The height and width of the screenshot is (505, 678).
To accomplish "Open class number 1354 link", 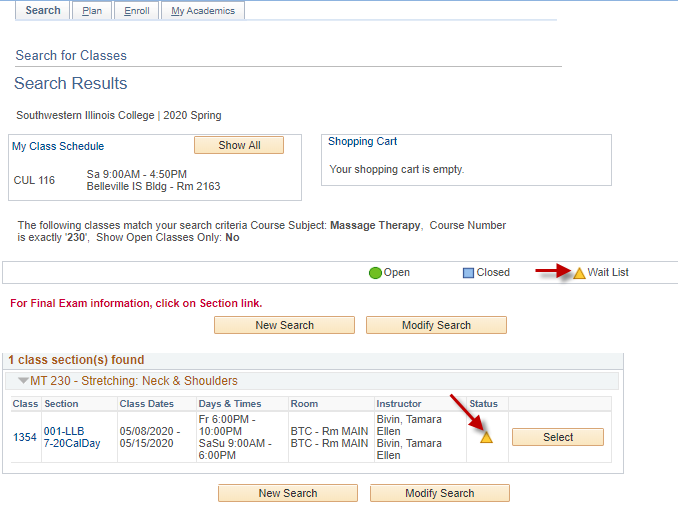I will [25, 437].
